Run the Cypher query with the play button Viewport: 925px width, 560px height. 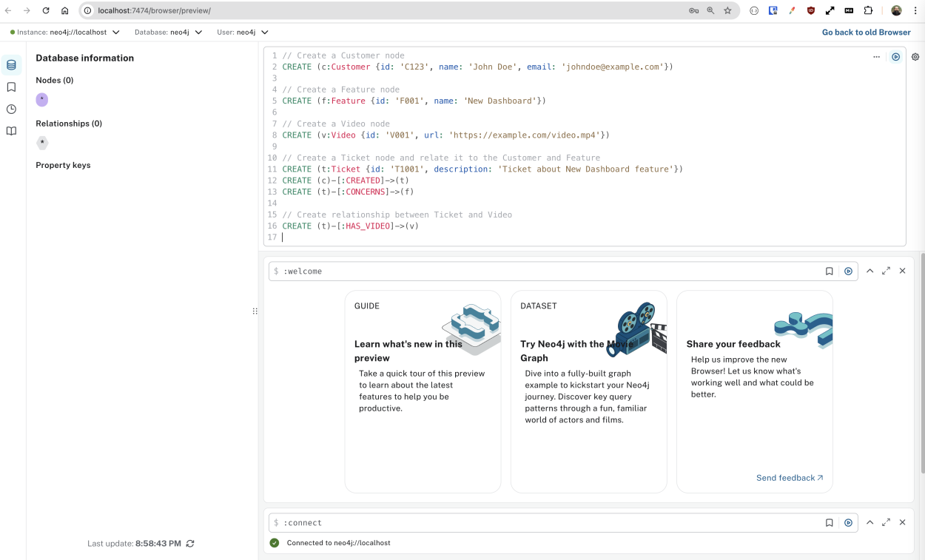click(x=896, y=56)
